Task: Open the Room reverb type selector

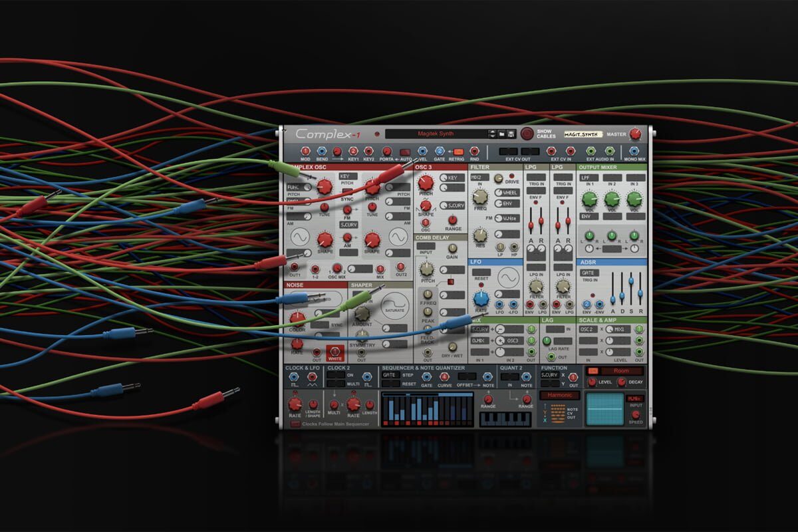Action: (622, 370)
